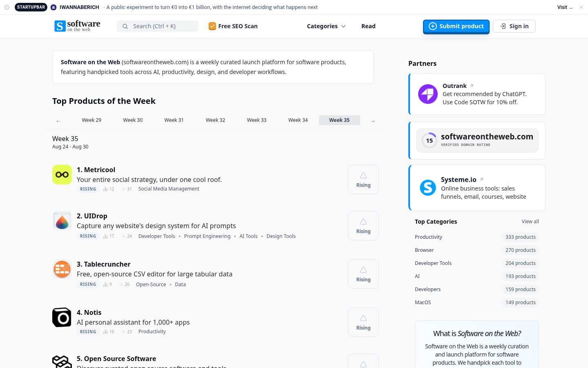The height and width of the screenshot is (368, 588).
Task: Select the Week 32 tab
Action: click(215, 120)
